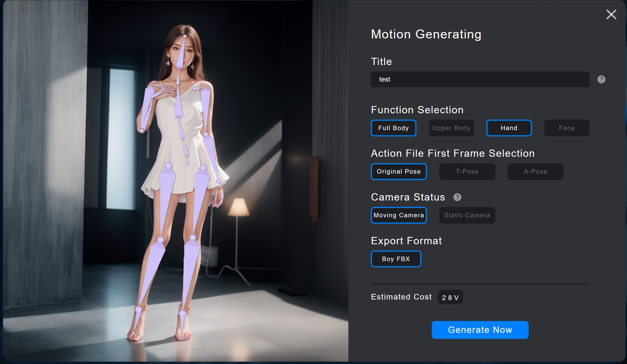This screenshot has height=364, width=627.
Task: Click the close X on the dialog
Action: tap(611, 15)
